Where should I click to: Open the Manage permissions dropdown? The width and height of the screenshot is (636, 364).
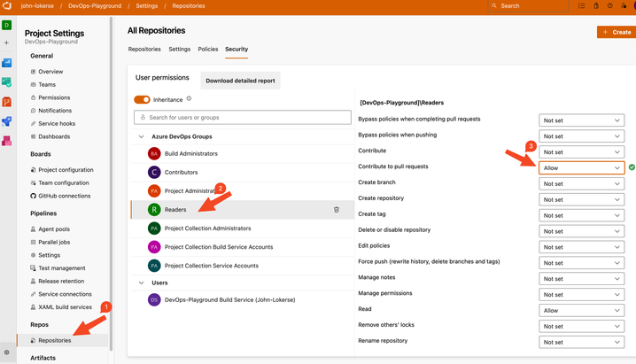(x=581, y=295)
